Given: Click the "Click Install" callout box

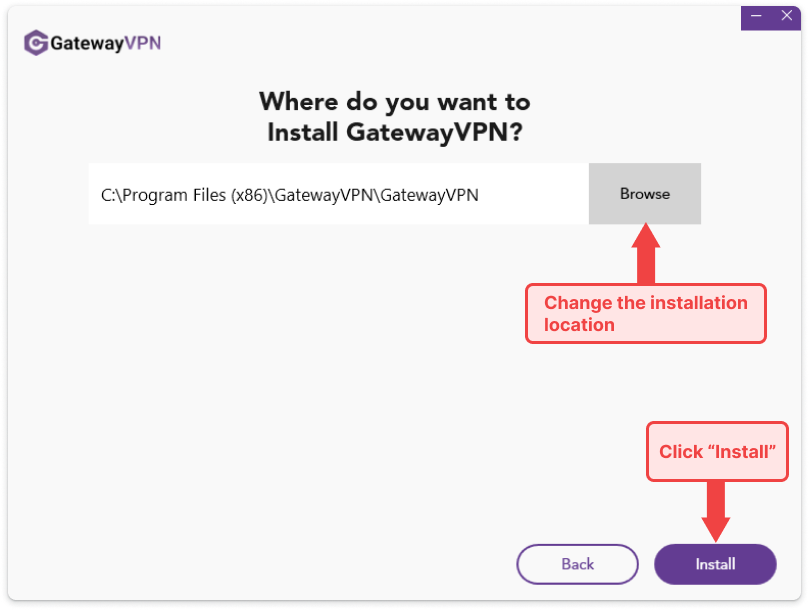Looking at the screenshot, I should pyautogui.click(x=717, y=452).
